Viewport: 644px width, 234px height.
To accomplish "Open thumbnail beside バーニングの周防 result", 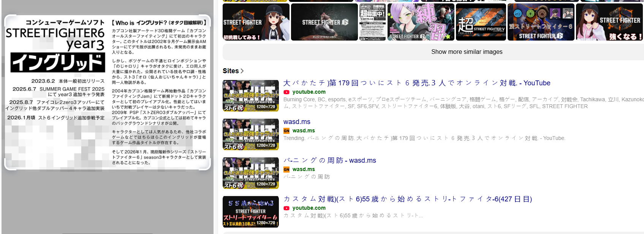I will coord(251,173).
